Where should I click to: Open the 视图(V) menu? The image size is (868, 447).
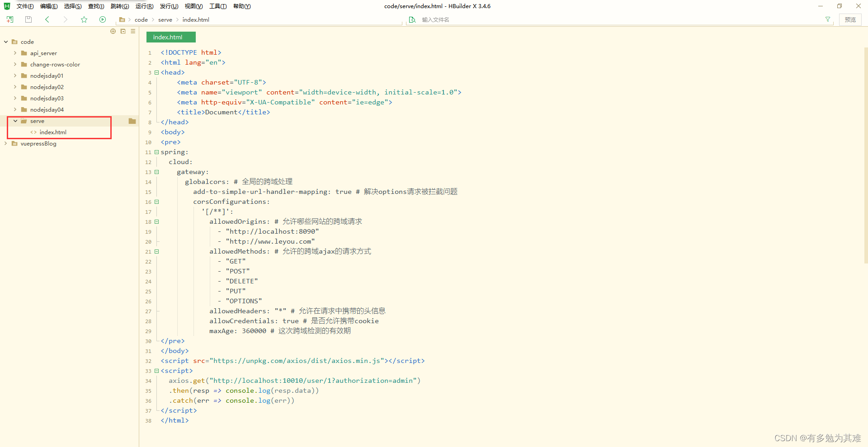click(193, 6)
